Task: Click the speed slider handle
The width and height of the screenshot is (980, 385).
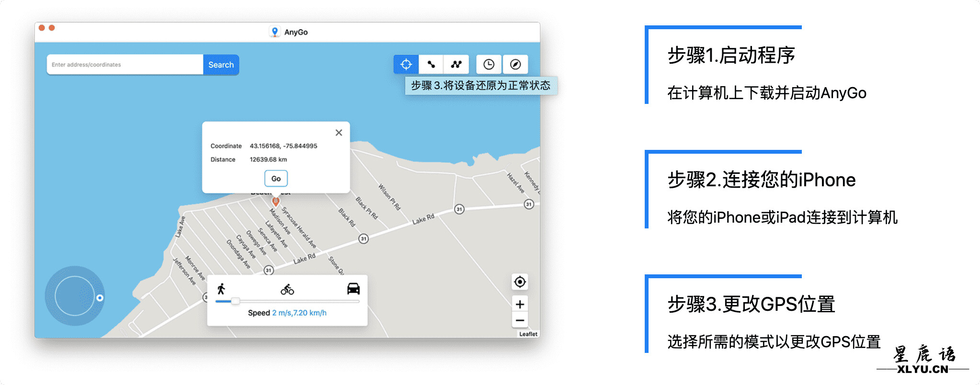Action: pos(235,301)
